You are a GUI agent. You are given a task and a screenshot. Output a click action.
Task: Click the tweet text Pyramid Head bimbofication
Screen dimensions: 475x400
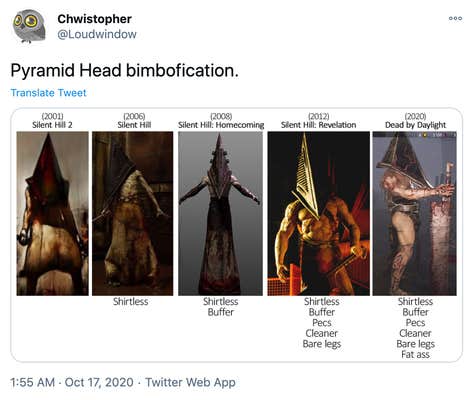pos(125,71)
